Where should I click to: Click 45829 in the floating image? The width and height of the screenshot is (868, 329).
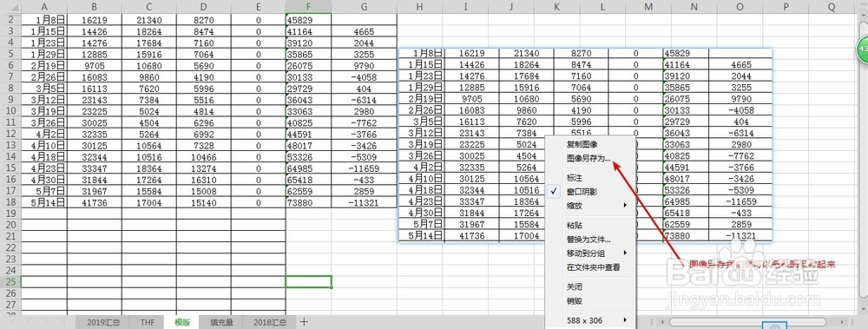pyautogui.click(x=676, y=53)
